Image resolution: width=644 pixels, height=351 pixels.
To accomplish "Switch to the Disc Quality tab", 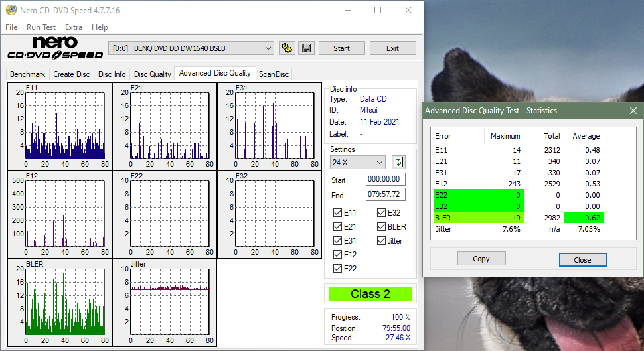I will click(x=153, y=74).
